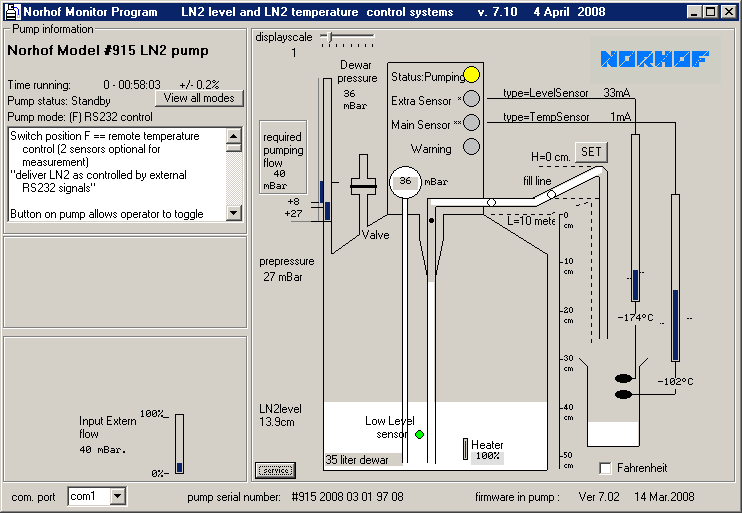
Task: Click the yellow Status Pumping indicator light
Action: [x=471, y=75]
